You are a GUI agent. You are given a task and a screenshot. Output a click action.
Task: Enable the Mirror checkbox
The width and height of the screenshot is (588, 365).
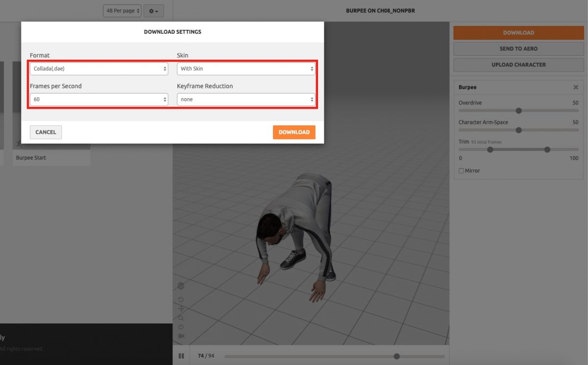pos(461,170)
